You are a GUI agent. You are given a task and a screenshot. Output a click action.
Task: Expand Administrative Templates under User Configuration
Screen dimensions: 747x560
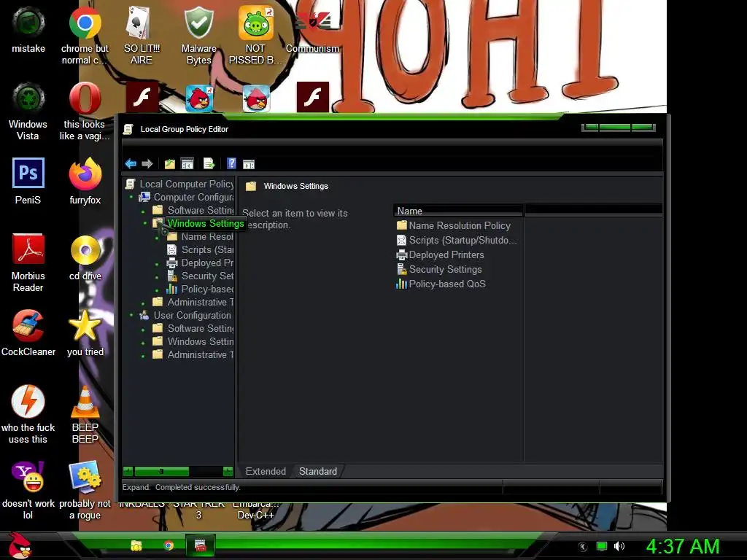143,355
